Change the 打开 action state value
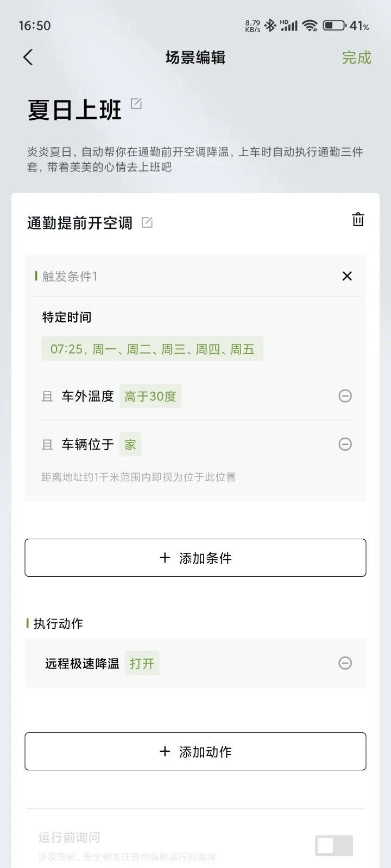The height and width of the screenshot is (868, 391). click(x=142, y=663)
